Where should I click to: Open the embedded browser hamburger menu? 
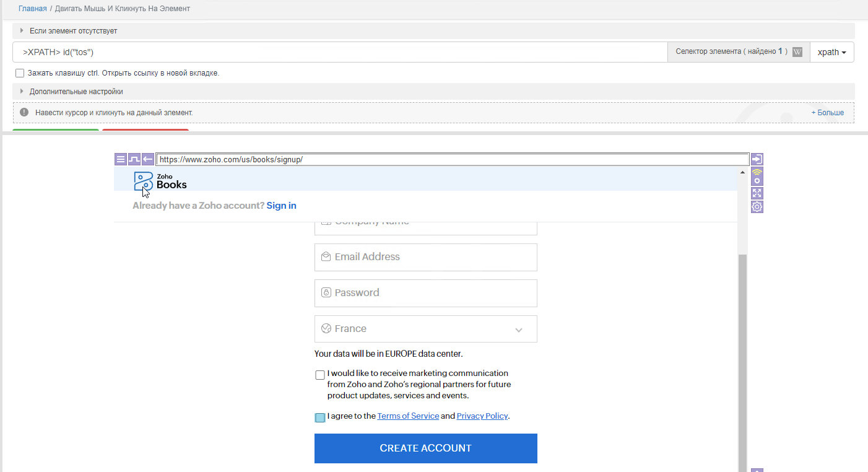[121, 159]
